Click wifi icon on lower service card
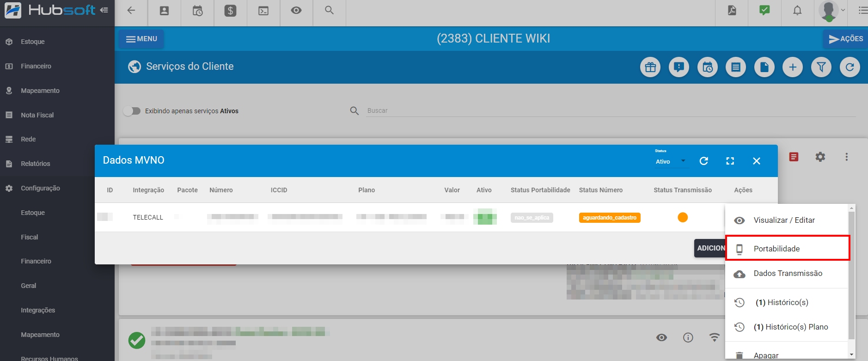 715,337
